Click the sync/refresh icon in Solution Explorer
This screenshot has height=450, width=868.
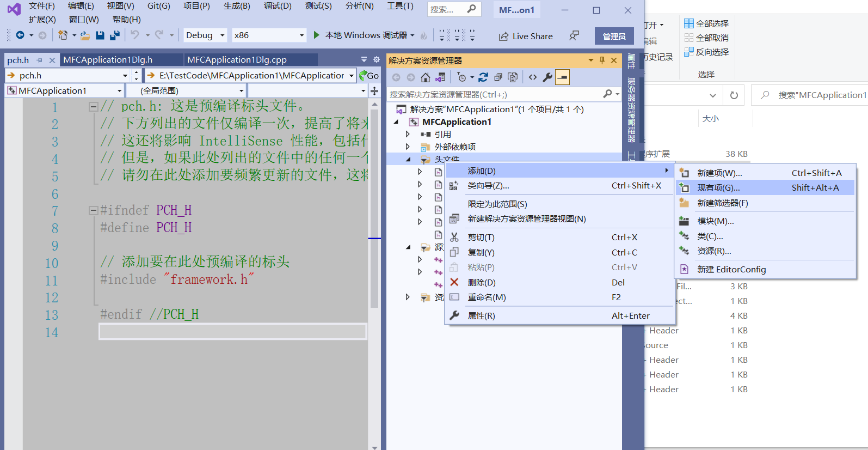click(x=483, y=77)
